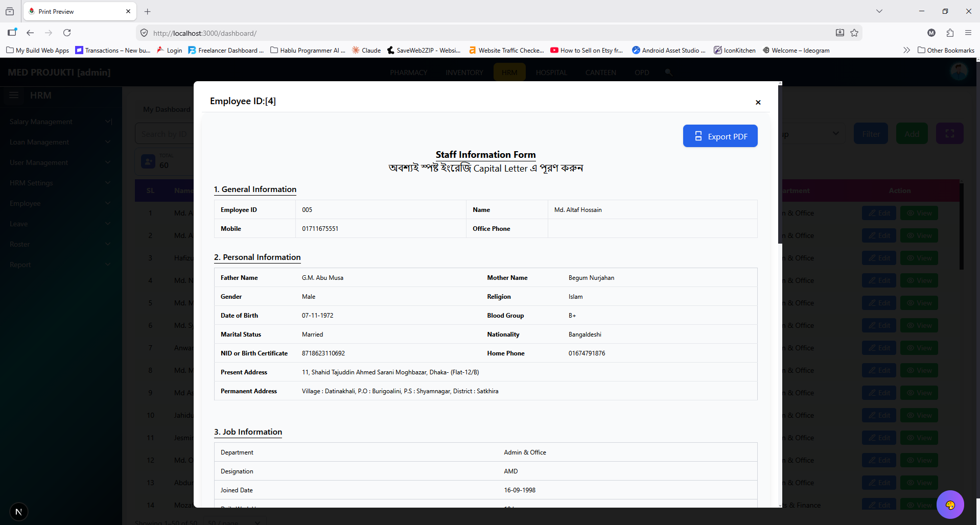Open the HOSPITAL module tab
The image size is (980, 525).
(551, 73)
